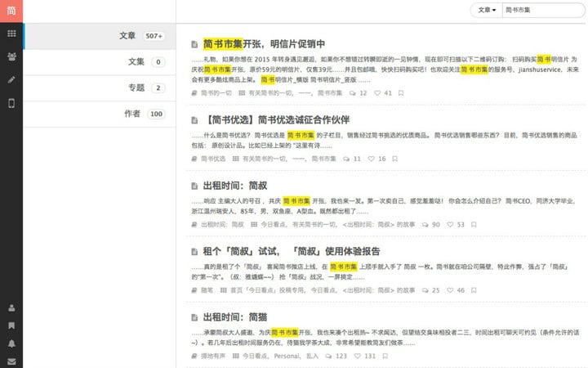
Task: Open the 123 comments icon
Action: pos(328,356)
